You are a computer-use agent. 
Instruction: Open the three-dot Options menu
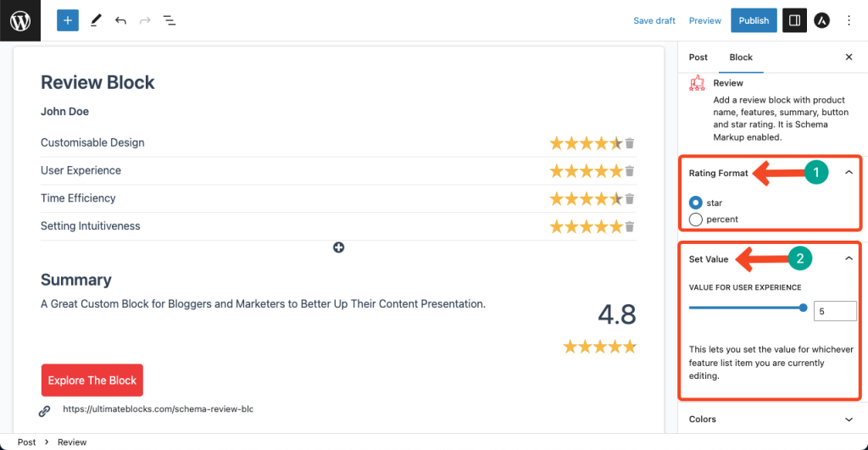pos(849,20)
